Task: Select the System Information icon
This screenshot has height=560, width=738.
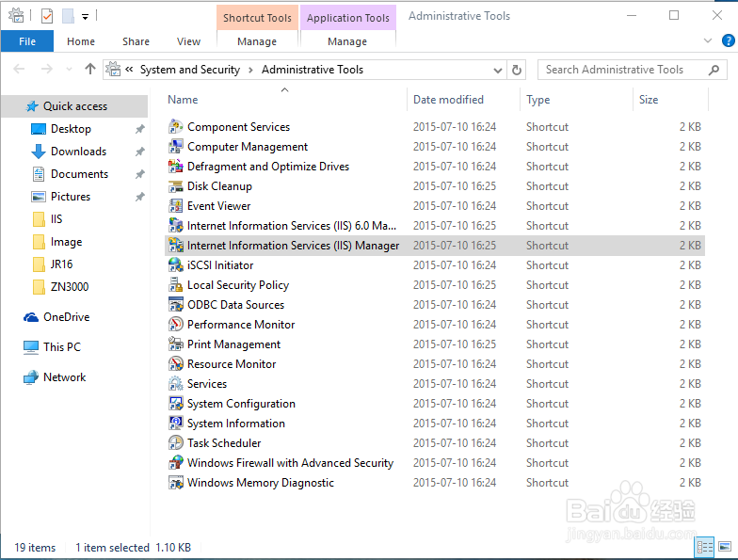Action: coord(175,424)
